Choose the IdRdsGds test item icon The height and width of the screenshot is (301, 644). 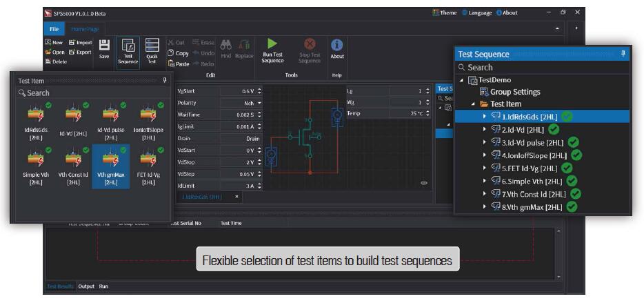click(x=36, y=115)
